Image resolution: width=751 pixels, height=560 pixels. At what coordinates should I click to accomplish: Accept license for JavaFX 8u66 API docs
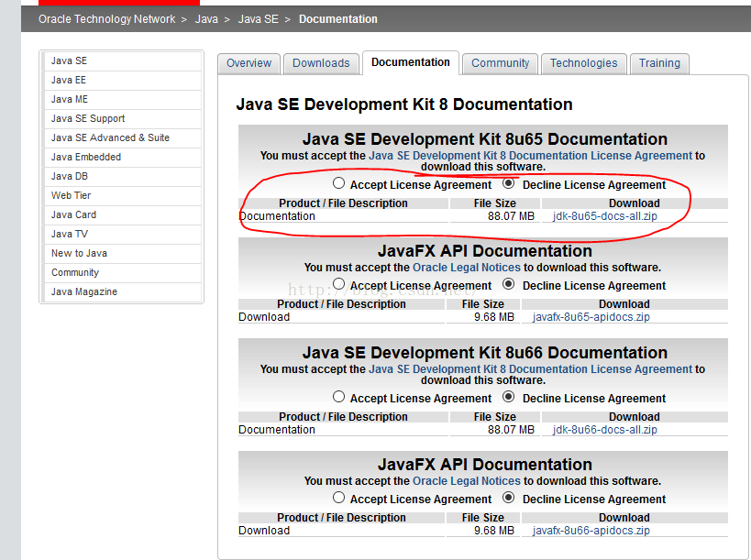point(338,498)
